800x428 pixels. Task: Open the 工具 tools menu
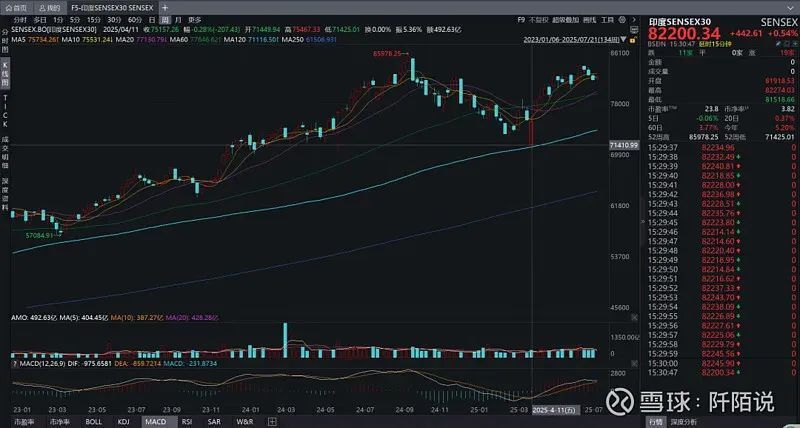[607, 20]
